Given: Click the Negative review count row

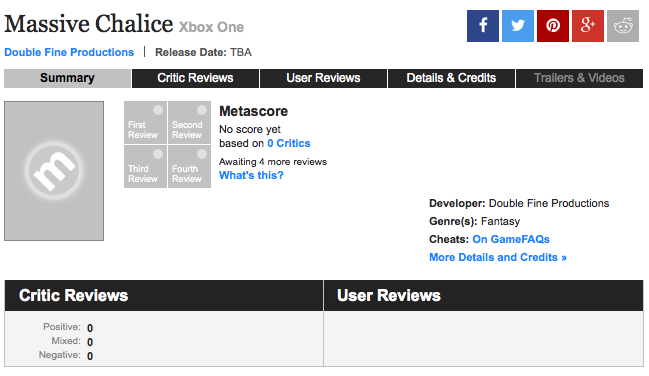Looking at the screenshot, I should 66,356.
